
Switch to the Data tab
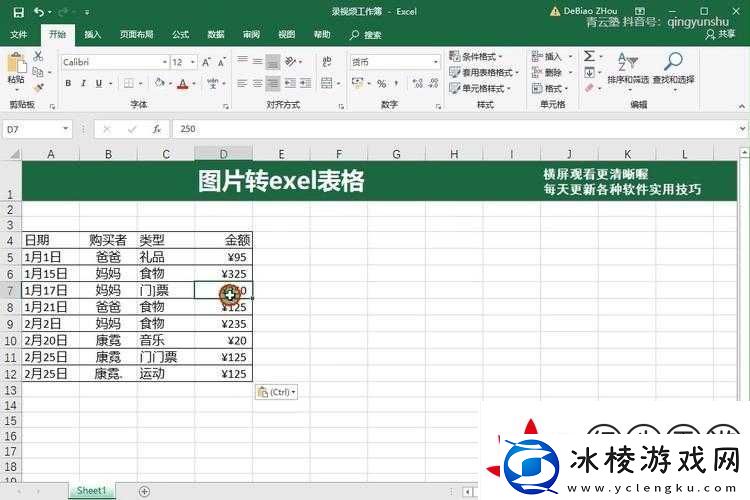216,34
